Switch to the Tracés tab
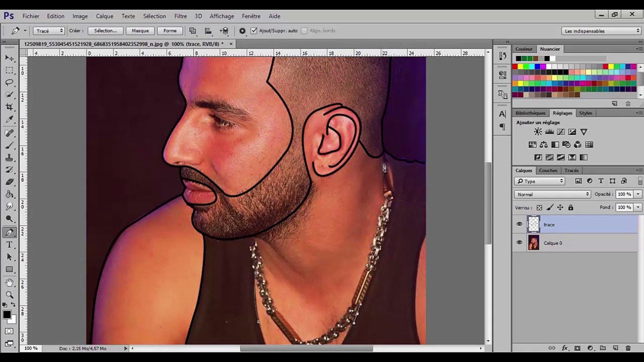The image size is (644, 362). (x=571, y=170)
